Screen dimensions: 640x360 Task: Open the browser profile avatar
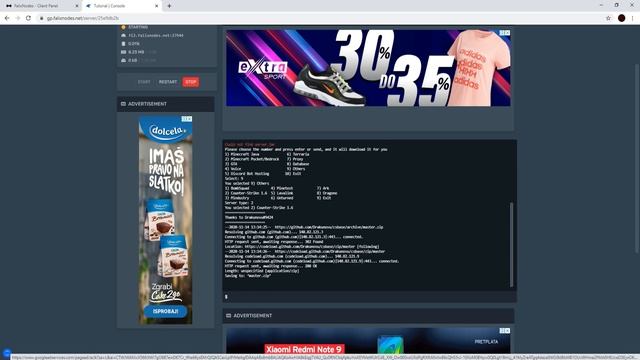(621, 18)
